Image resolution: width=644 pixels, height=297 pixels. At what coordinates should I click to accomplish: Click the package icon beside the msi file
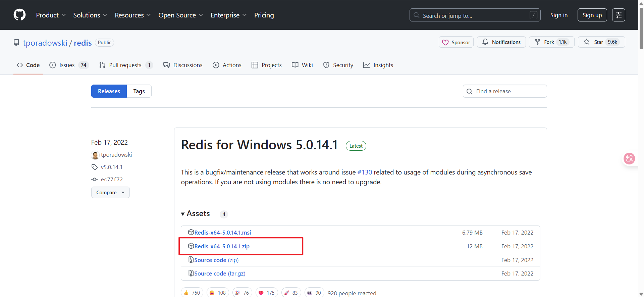pos(191,232)
